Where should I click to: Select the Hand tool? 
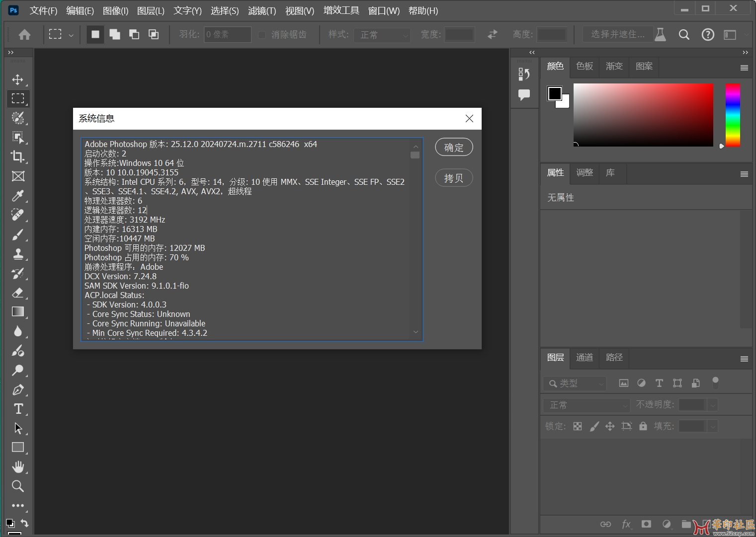pyautogui.click(x=18, y=467)
